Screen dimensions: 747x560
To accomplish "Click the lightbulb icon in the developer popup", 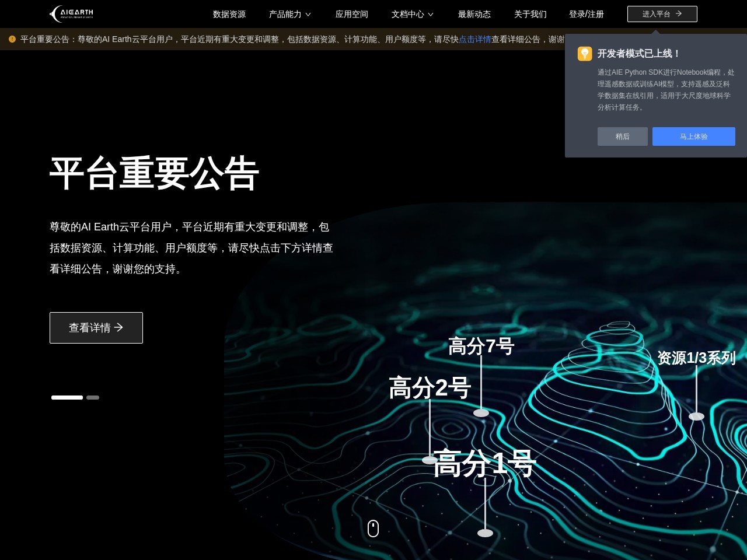I will click(x=585, y=54).
